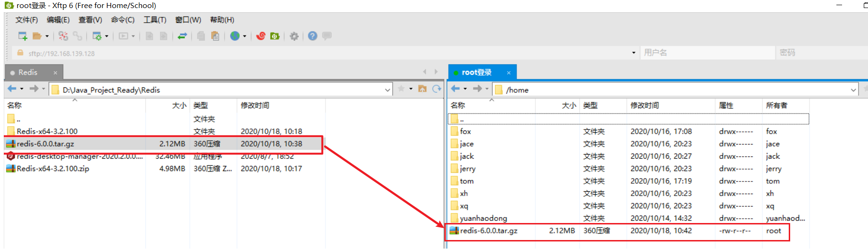
Task: Click the Paste clipboard icon
Action: 215,36
